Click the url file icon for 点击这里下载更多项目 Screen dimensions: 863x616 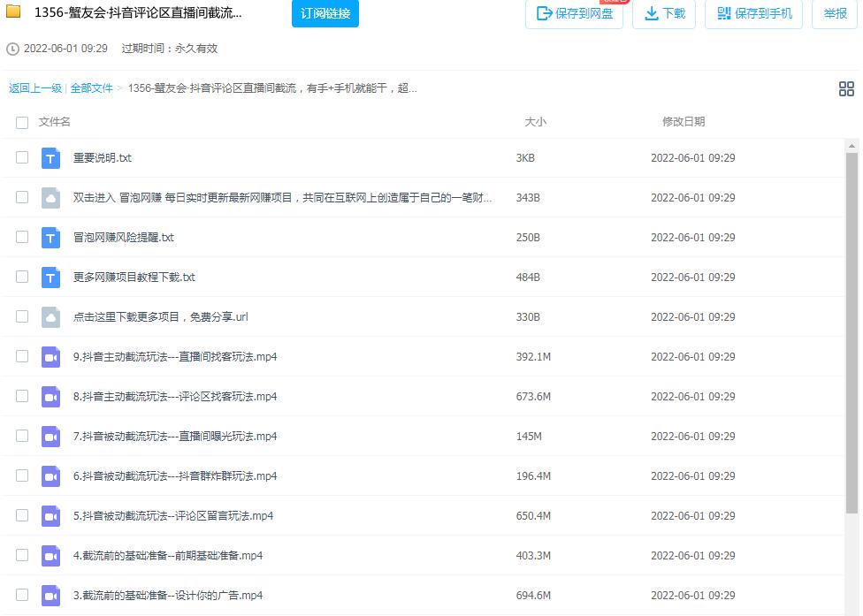coord(50,317)
